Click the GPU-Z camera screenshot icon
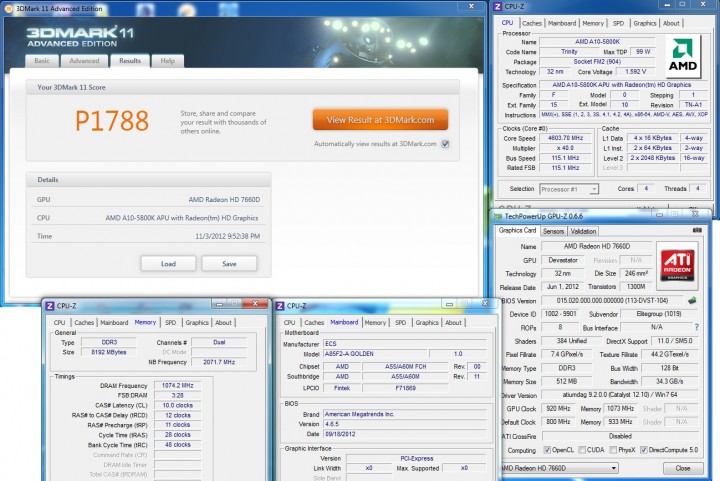Screen dimensions: 720x481 click(697, 230)
